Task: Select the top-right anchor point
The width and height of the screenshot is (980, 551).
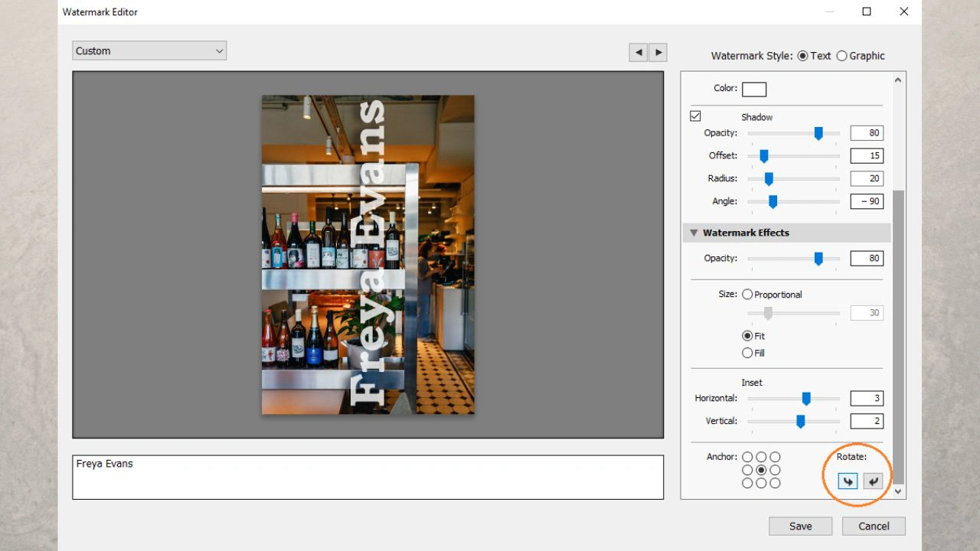Action: 775,457
